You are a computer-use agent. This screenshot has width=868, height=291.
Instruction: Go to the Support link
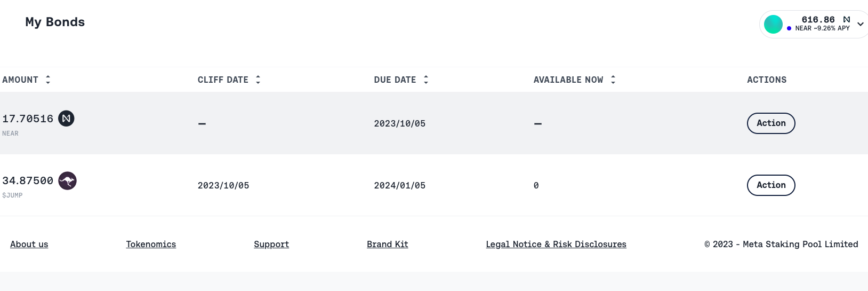click(271, 244)
